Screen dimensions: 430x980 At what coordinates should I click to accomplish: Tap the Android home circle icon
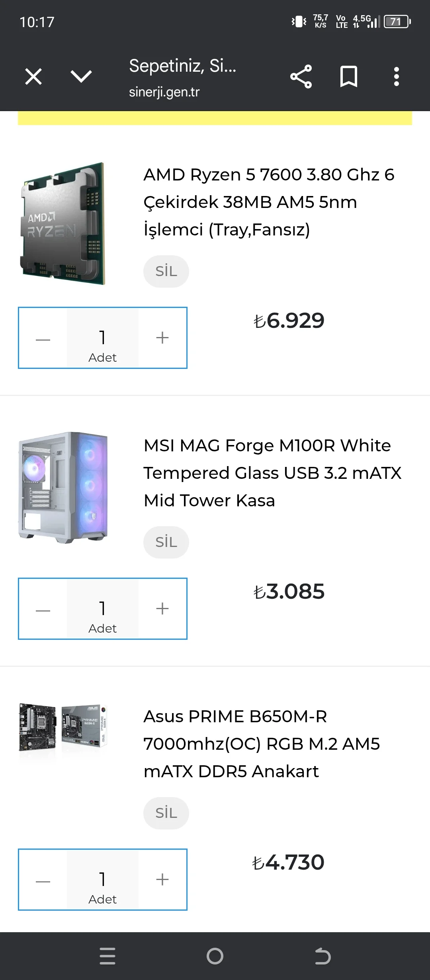[215, 956]
